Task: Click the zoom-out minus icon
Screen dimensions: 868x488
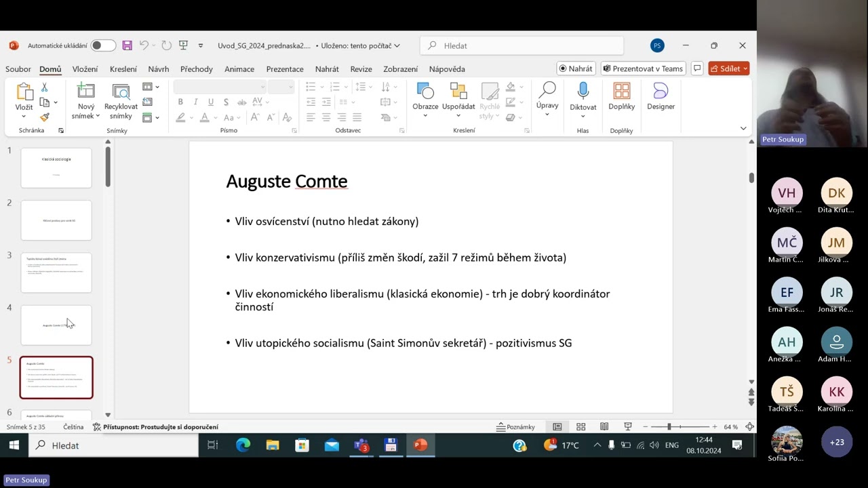Action: pyautogui.click(x=646, y=427)
